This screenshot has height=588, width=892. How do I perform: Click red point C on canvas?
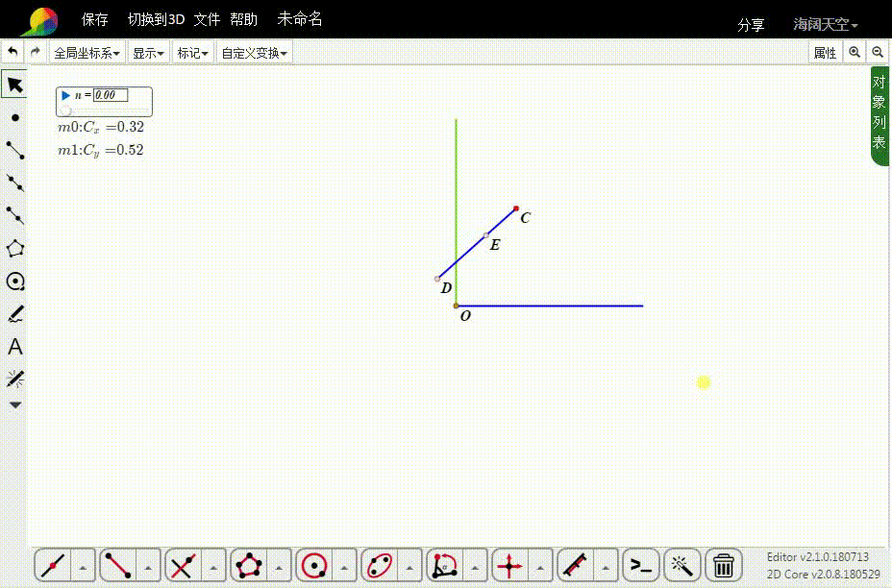516,208
